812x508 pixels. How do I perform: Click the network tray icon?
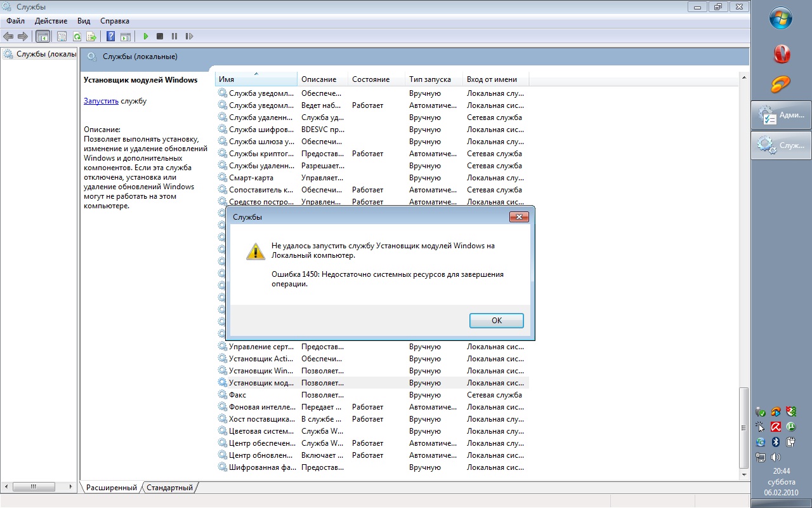[x=761, y=457]
